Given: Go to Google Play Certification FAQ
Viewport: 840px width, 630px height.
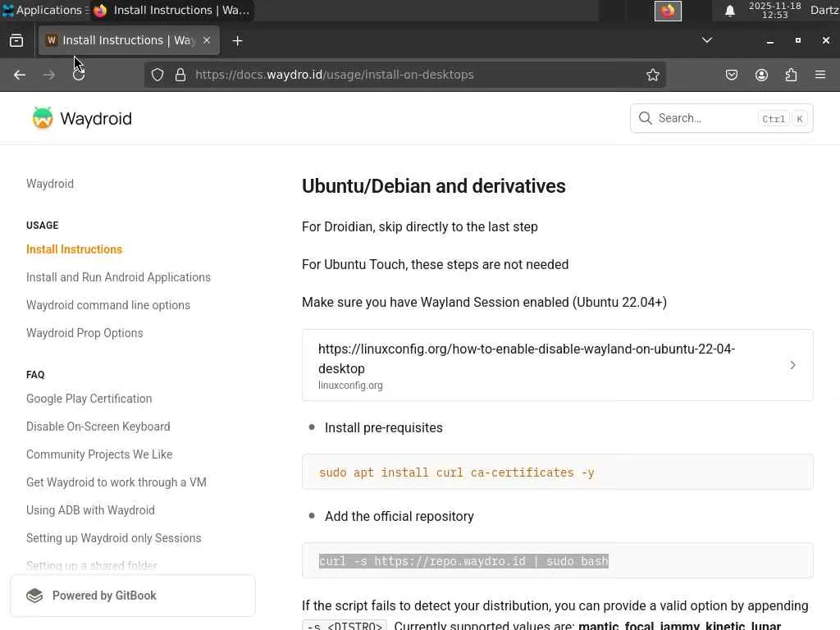Looking at the screenshot, I should [89, 399].
